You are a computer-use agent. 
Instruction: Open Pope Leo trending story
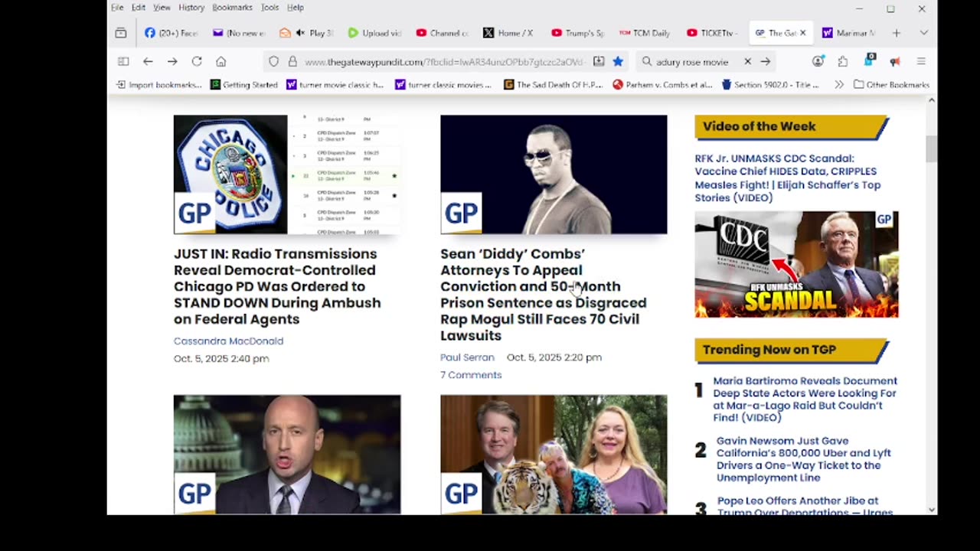804,505
